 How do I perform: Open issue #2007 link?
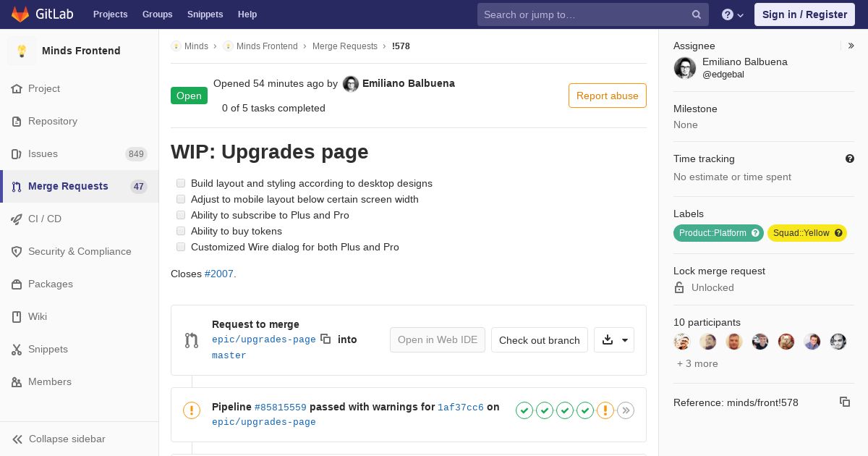[x=219, y=274]
